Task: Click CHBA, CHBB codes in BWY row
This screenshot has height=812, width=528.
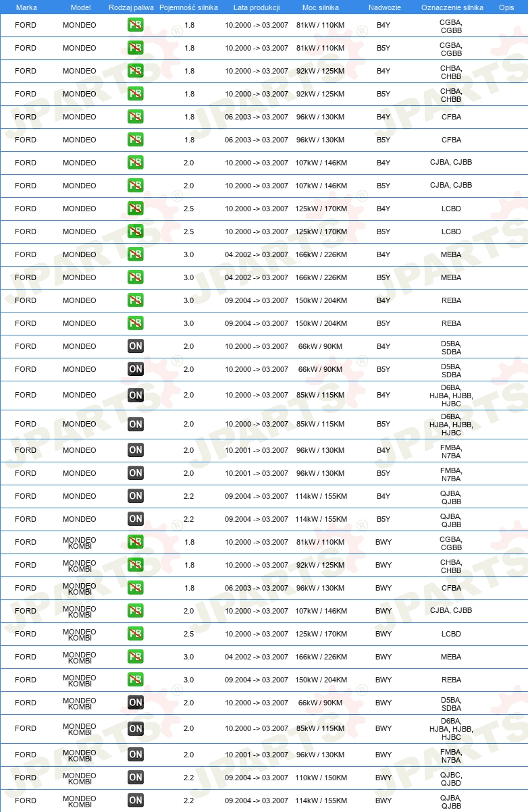Action: click(x=451, y=566)
